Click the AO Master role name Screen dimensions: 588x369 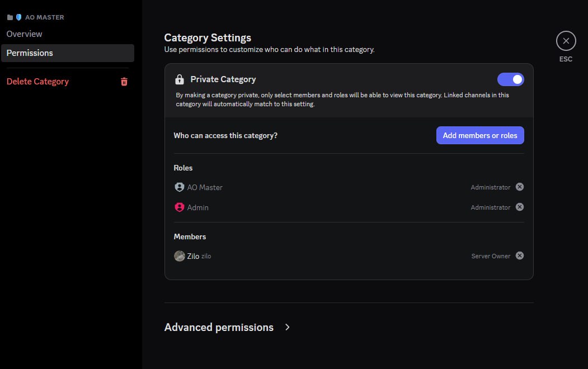point(205,187)
